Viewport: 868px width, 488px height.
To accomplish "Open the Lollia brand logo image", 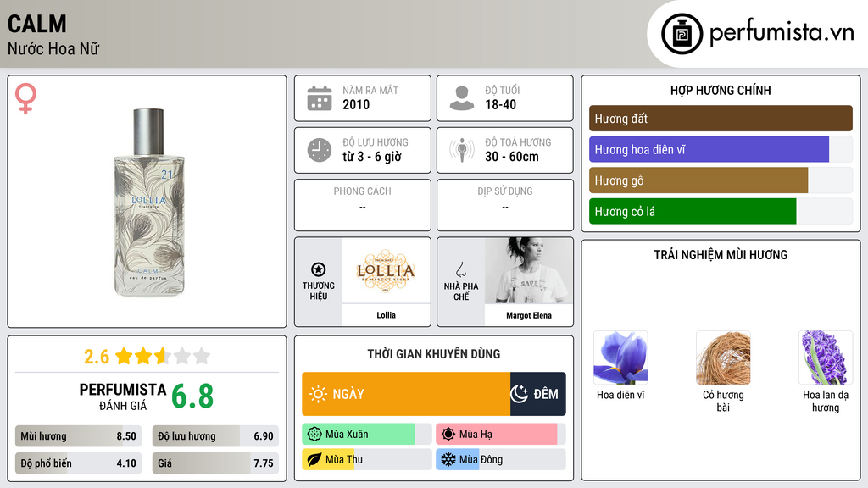I will [386, 270].
